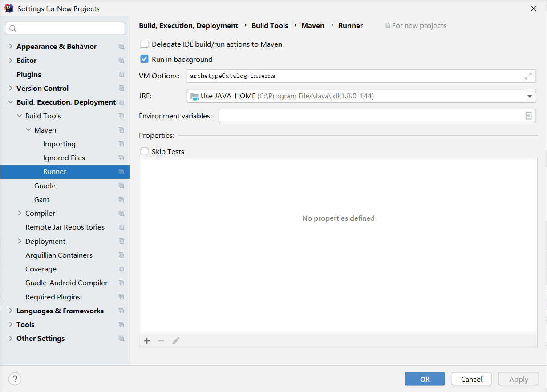This screenshot has width=547, height=392.
Task: Click the copy icon beside Maven
Action: pyautogui.click(x=121, y=130)
